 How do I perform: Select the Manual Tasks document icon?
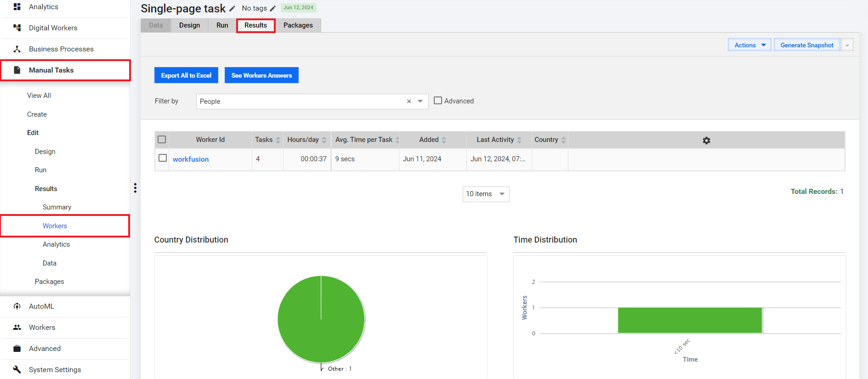click(x=17, y=70)
